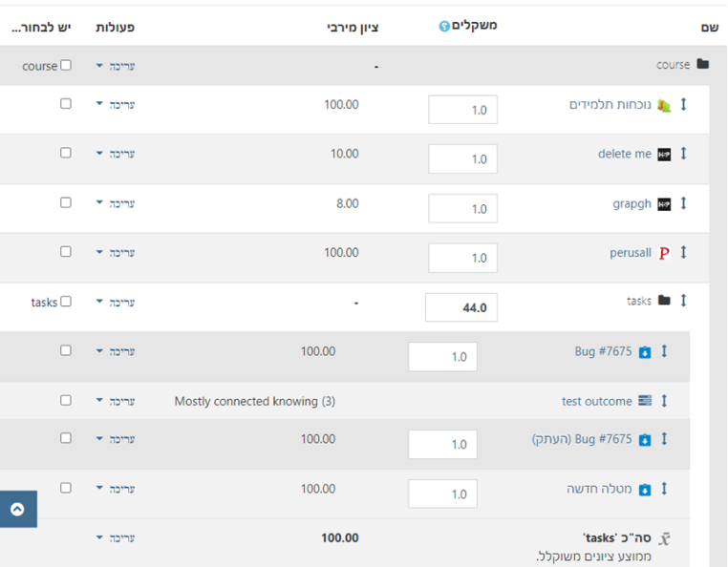Viewport: 728px width, 567px height.
Task: Expand עריכה menu for test outcome row
Action: [x=115, y=401]
